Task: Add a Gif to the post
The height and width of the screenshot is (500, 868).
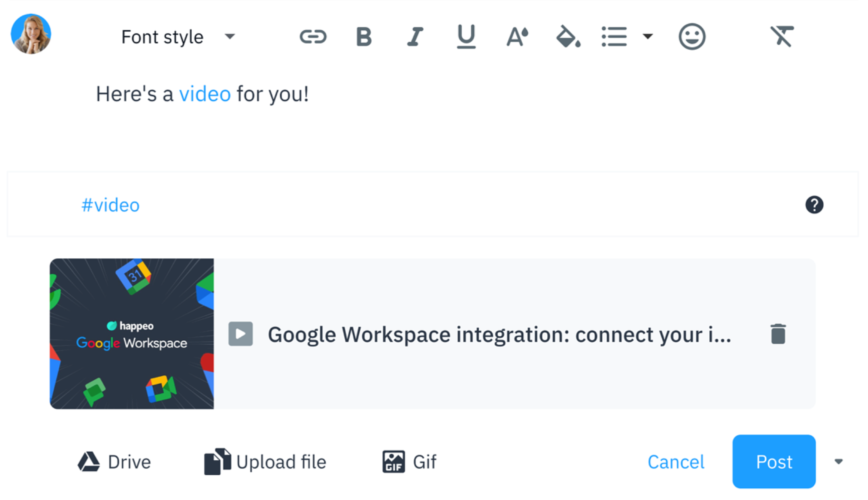Action: click(409, 462)
